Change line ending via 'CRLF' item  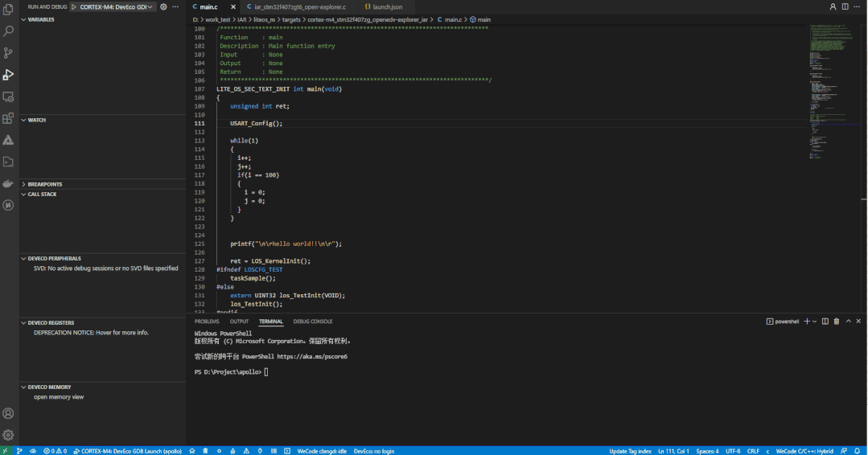754,451
